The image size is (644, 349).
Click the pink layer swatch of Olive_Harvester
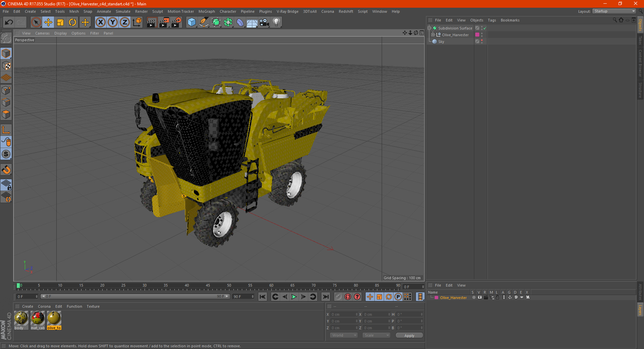coord(477,35)
